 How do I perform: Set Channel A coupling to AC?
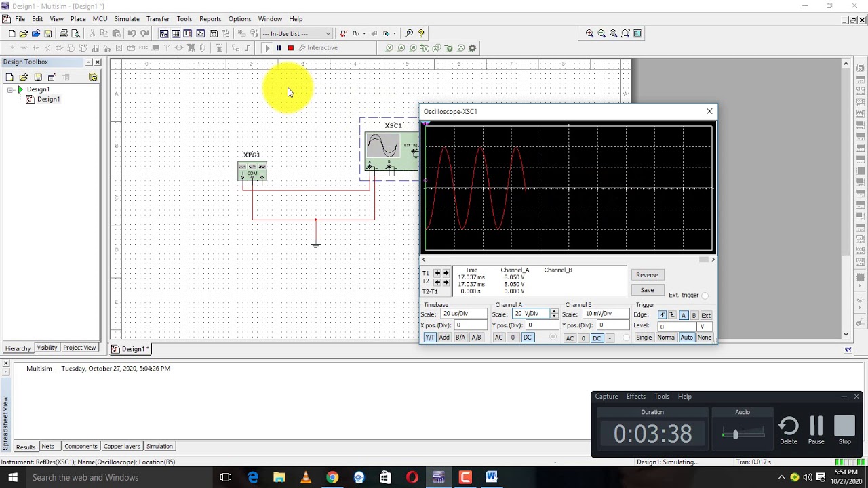pos(499,338)
